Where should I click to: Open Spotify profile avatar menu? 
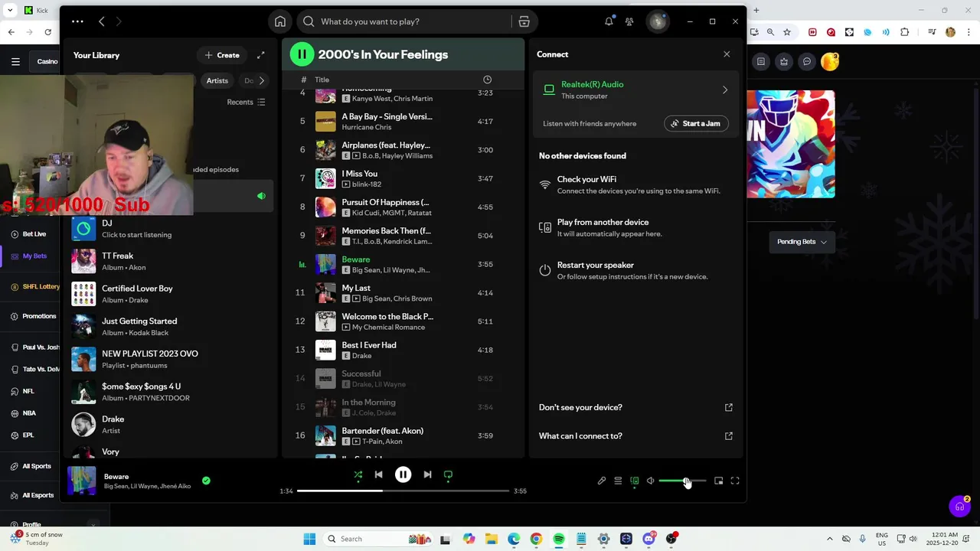pyautogui.click(x=657, y=21)
